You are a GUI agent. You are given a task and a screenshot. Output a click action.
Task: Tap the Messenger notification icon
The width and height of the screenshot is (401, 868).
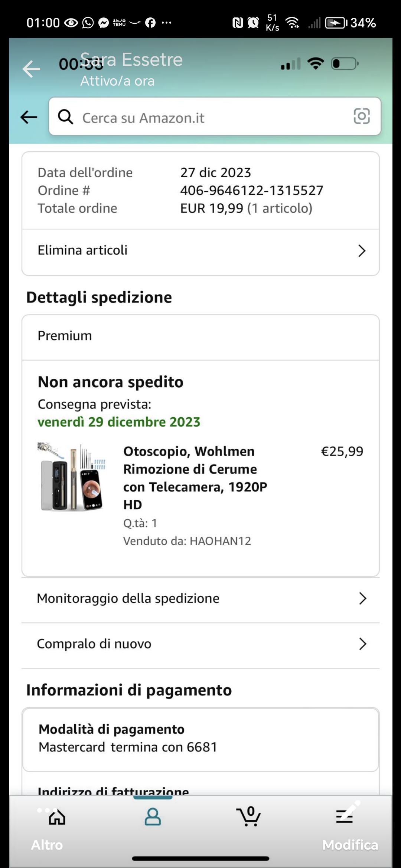pyautogui.click(x=104, y=23)
